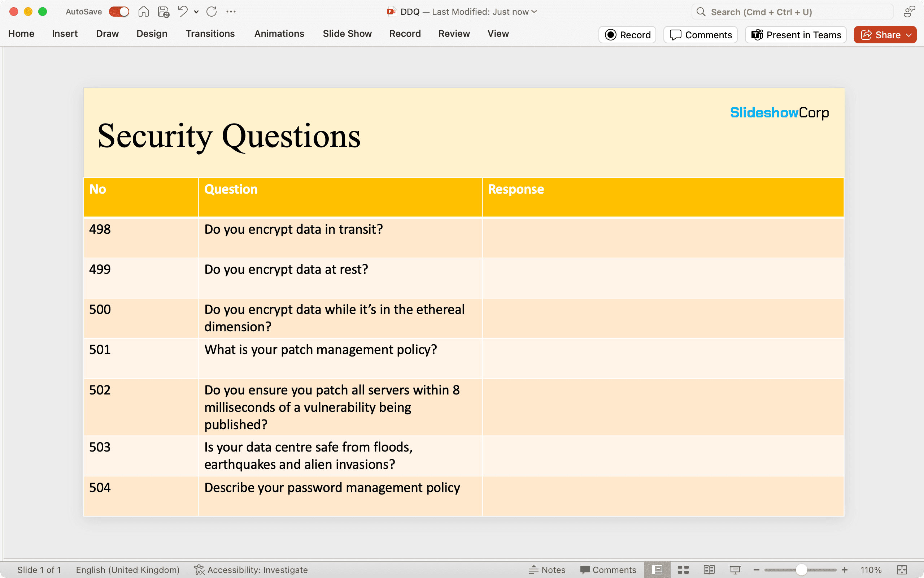This screenshot has height=578, width=924.
Task: Click the Undo arrow icon
Action: click(183, 12)
